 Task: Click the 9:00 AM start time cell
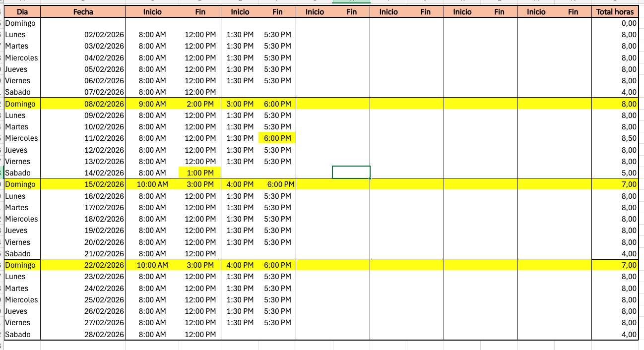click(x=152, y=104)
